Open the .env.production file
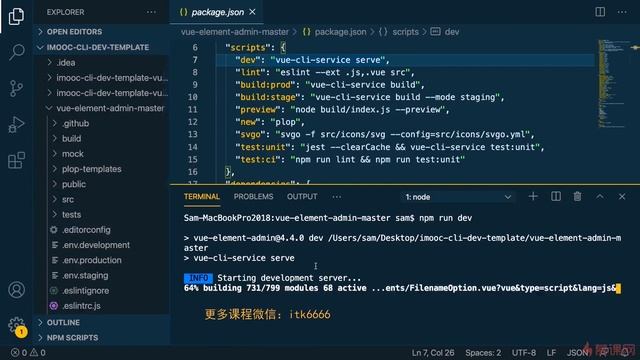Screen dimensions: 640x360 point(101,260)
